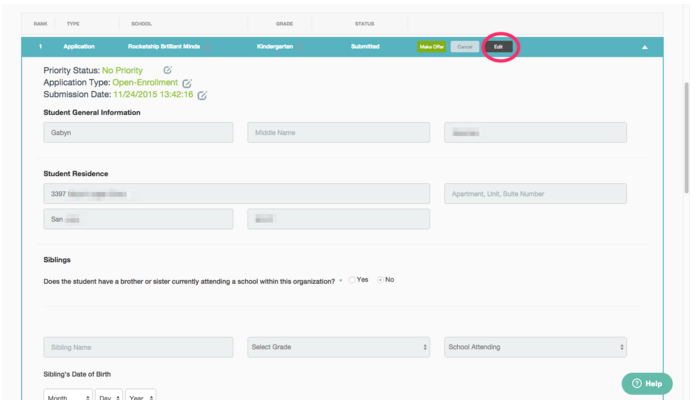
Task: Click the small icon after Rocketship Brilliant Minds
Action: [207, 47]
